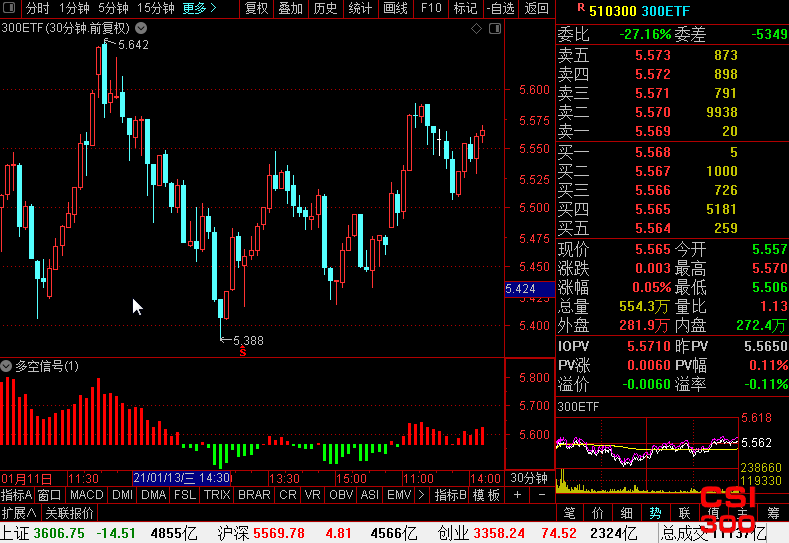The height and width of the screenshot is (543, 789).
Task: Open chart title dropdown arrow next to 前复权
Action: click(141, 28)
